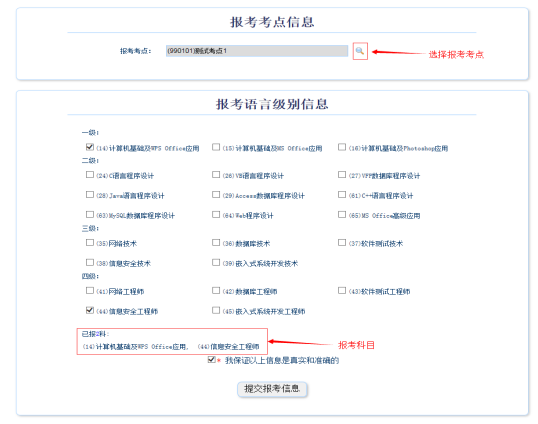
Task: Click the 报考考点: field label
Action: [x=136, y=51]
